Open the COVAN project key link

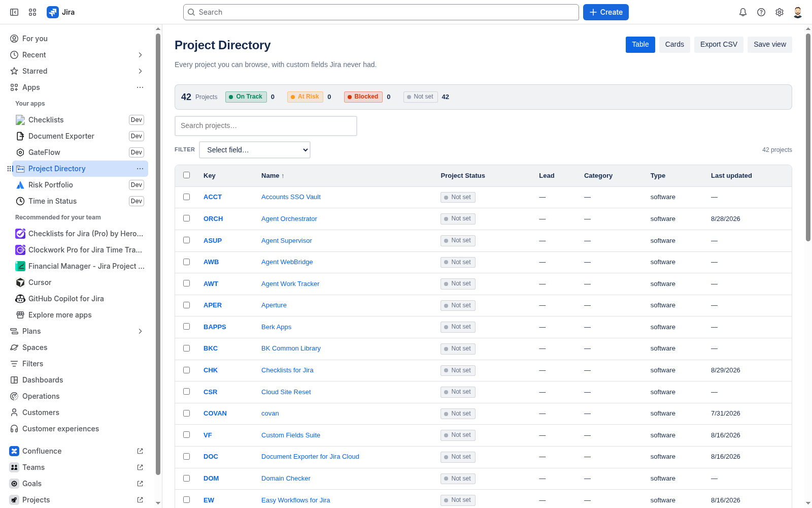pyautogui.click(x=215, y=414)
